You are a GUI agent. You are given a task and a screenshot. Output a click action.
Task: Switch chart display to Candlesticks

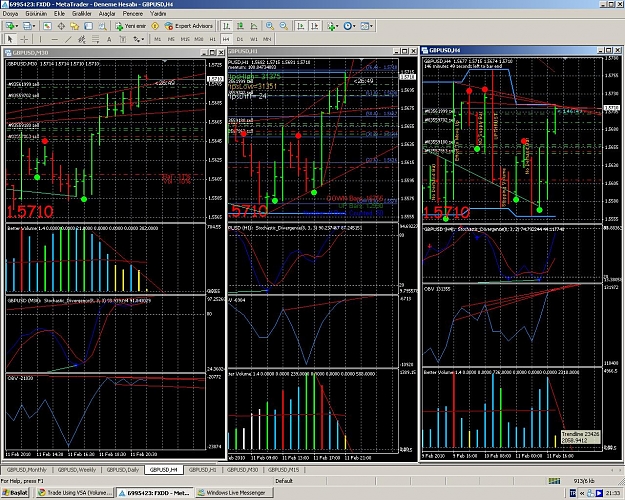[x=240, y=26]
